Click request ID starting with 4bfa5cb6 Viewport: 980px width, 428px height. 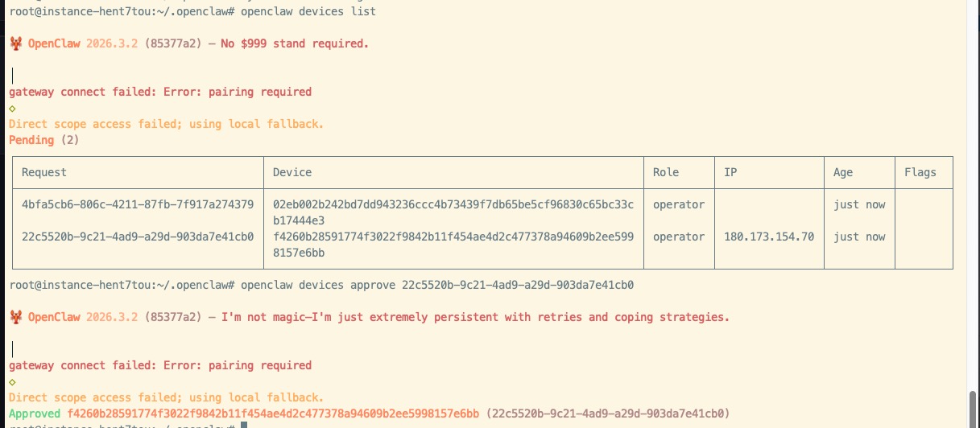pos(138,204)
